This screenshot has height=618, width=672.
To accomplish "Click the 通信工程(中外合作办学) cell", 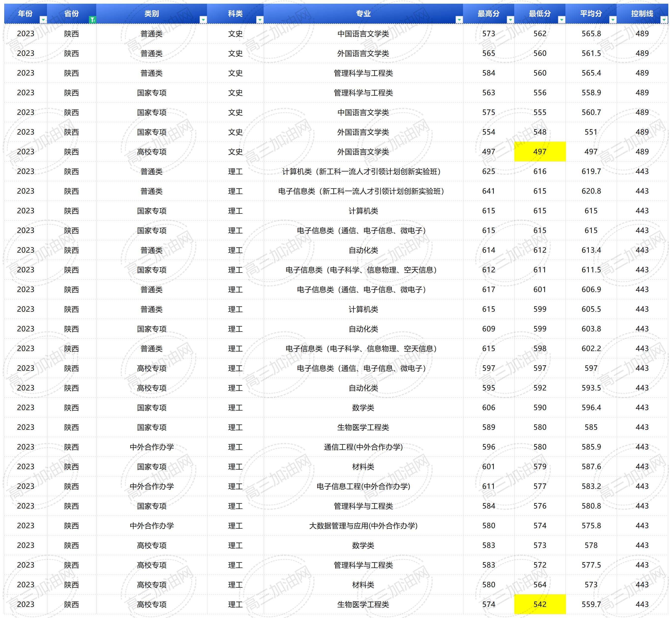I will coord(363,447).
